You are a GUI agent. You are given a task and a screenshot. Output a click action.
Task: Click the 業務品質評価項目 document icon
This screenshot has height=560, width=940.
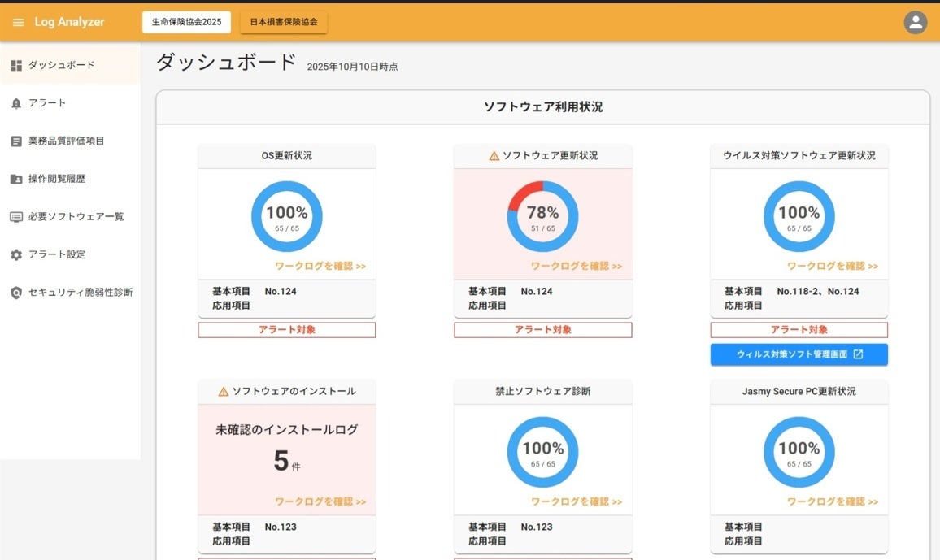16,141
